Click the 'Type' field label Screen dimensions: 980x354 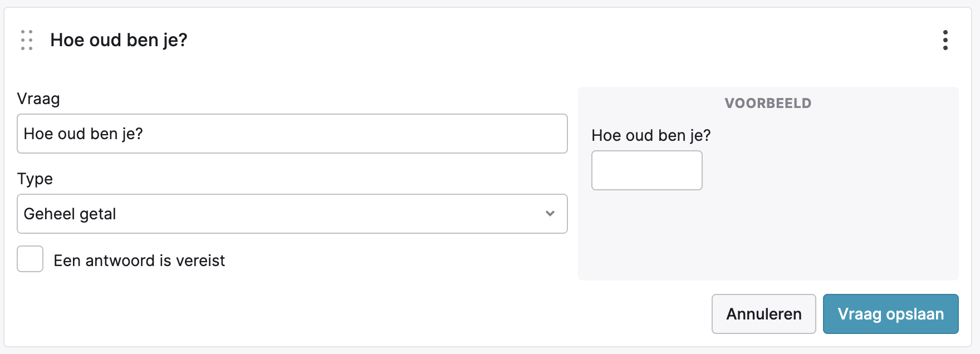point(35,179)
